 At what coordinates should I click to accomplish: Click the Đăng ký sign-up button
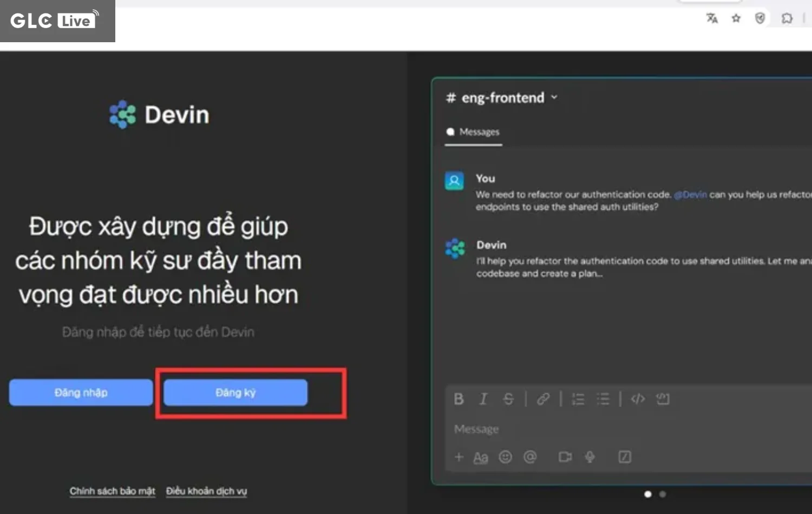[235, 392]
